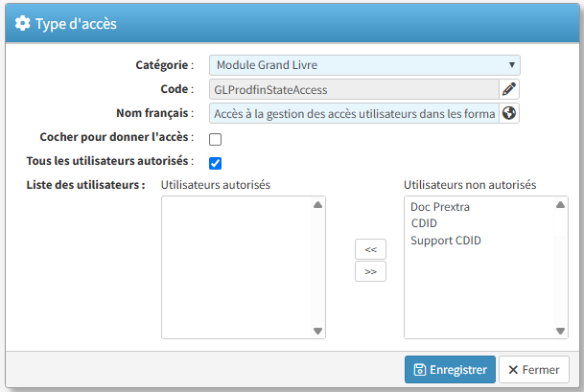The height and width of the screenshot is (392, 584).
Task: Click the Nom français text field
Action: point(354,114)
